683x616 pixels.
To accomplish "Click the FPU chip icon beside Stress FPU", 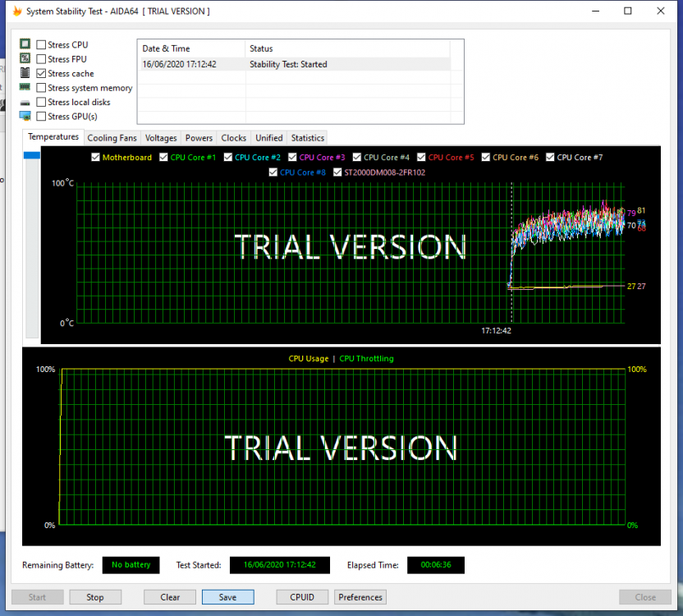I will pos(25,59).
